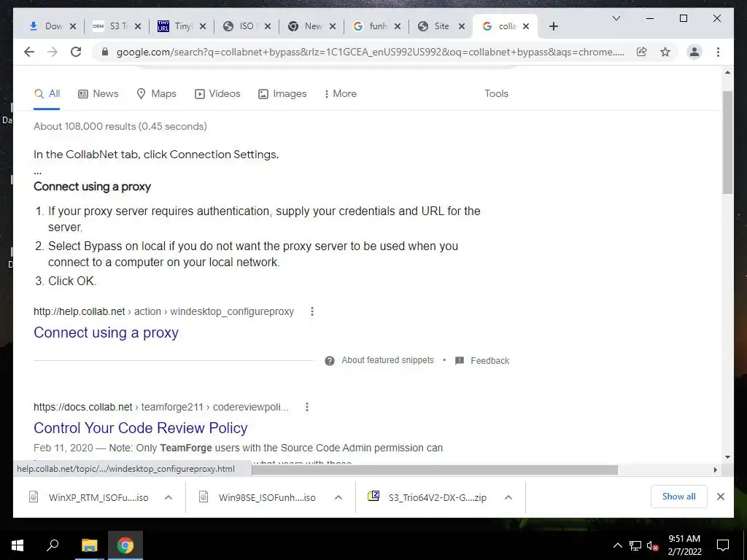Screen dimensions: 747x560
Task: Close the Site tab
Action: pyautogui.click(x=462, y=26)
